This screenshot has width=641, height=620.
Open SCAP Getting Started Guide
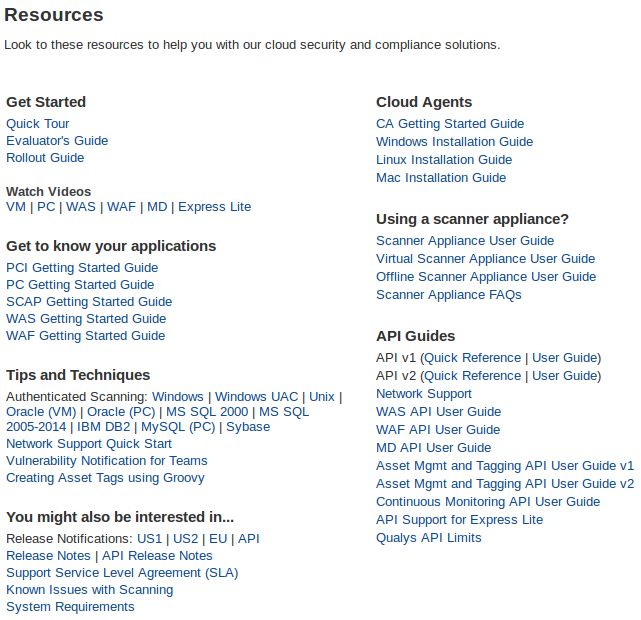click(89, 302)
